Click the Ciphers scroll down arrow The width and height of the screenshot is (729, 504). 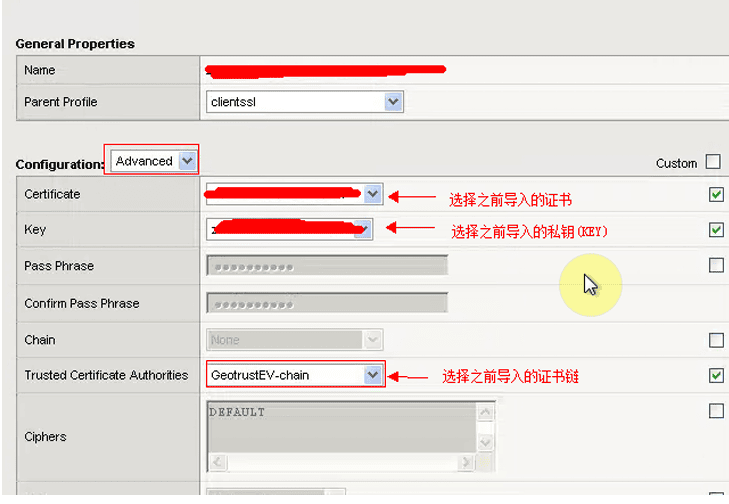pyautogui.click(x=485, y=442)
